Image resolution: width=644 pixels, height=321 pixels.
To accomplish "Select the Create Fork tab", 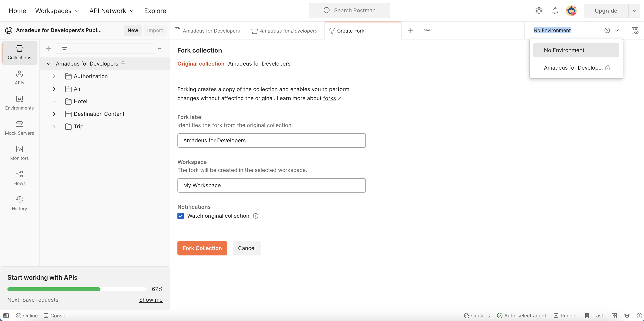I will (363, 31).
